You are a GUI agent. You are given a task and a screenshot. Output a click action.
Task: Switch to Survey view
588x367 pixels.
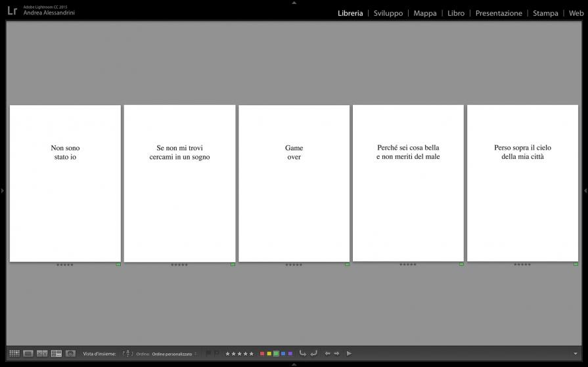tap(57, 353)
